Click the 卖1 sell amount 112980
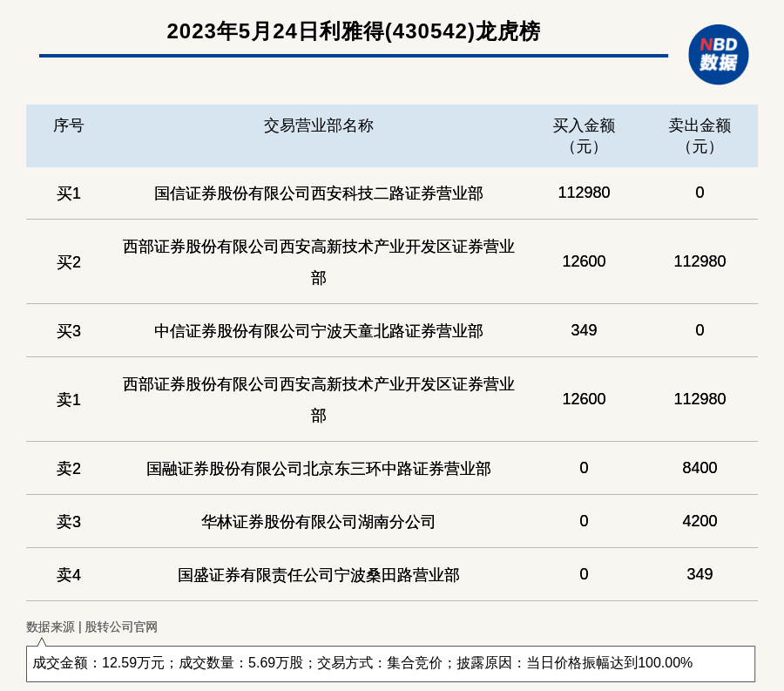Screen dimensions: 784x691 [x=700, y=399]
